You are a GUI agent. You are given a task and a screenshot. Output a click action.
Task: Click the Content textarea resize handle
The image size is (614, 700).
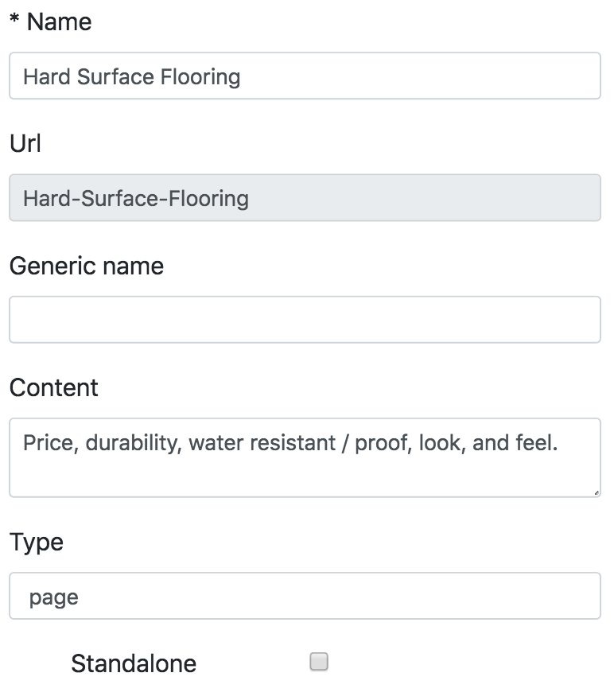pos(597,492)
